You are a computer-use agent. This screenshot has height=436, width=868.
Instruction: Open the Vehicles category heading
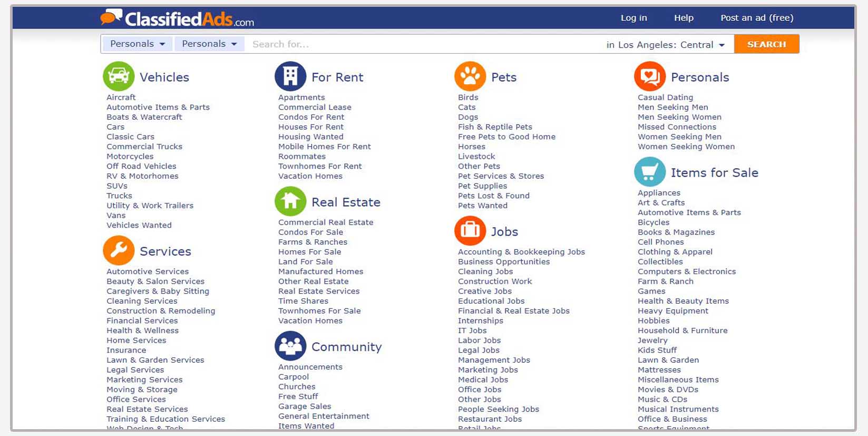(164, 77)
